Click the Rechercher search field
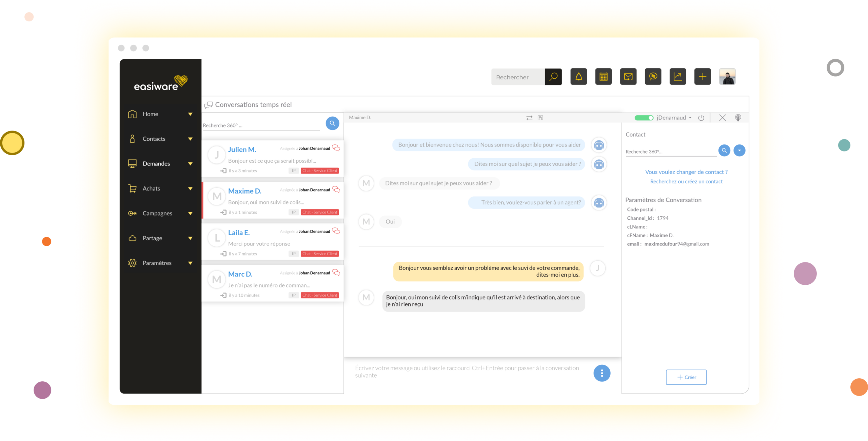 [x=518, y=77]
